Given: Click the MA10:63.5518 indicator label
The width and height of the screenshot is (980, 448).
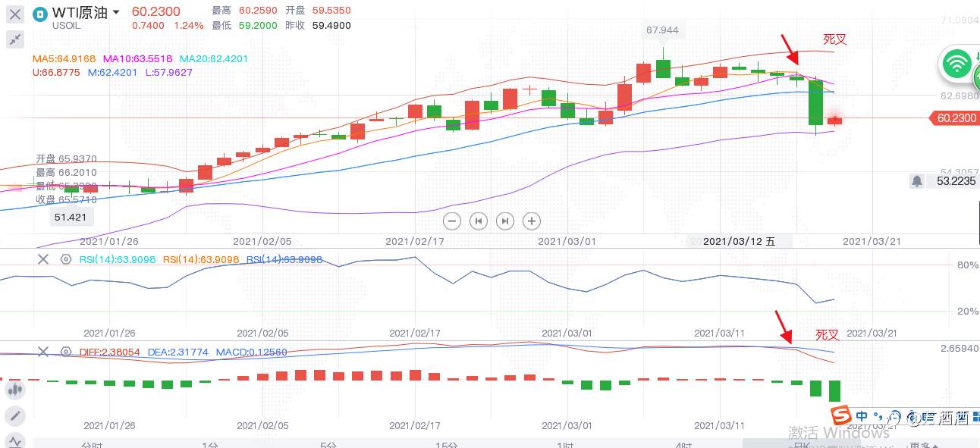Looking at the screenshot, I should click(138, 58).
